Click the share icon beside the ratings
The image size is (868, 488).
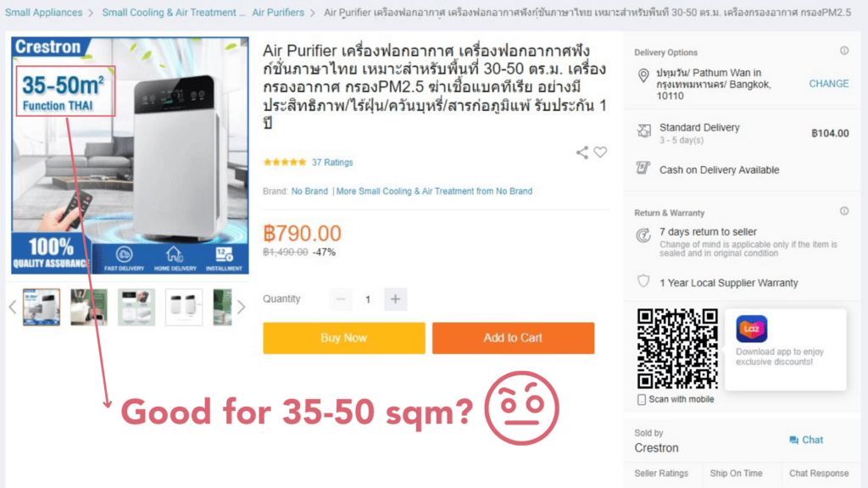(581, 152)
